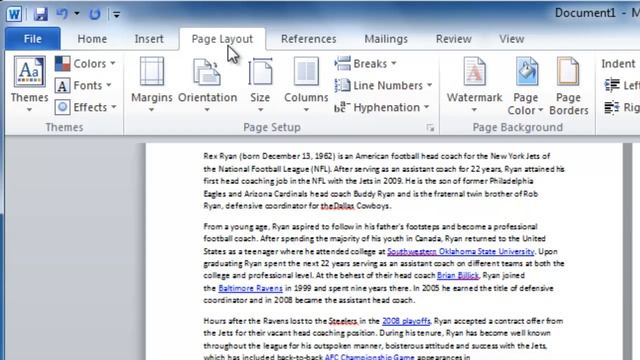Screen dimensions: 640x360
Task: Open the Mailings tab
Action: click(386, 39)
